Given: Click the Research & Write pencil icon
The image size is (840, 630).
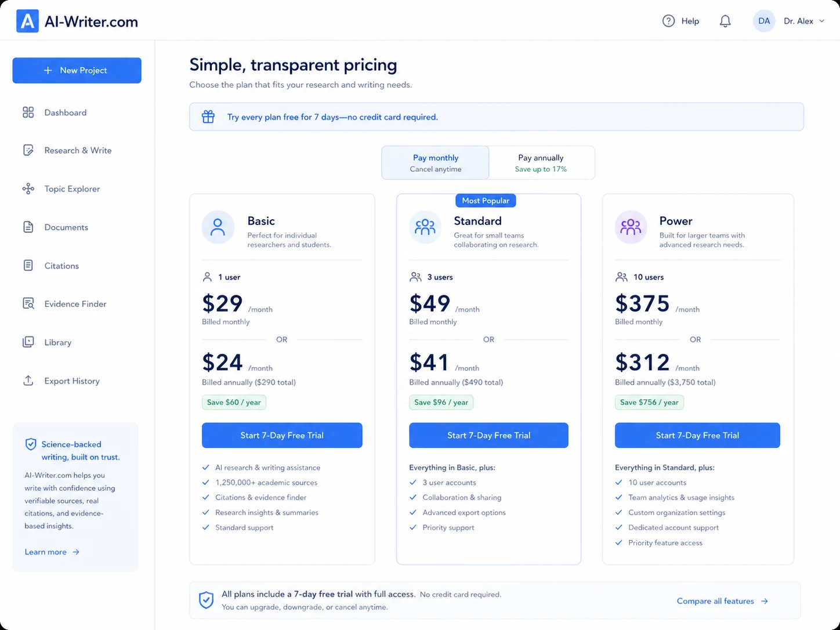Looking at the screenshot, I should point(28,150).
